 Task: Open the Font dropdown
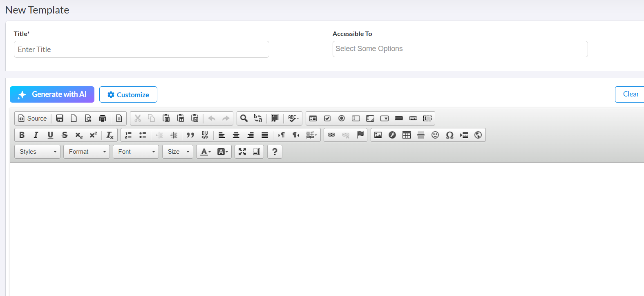coord(136,152)
